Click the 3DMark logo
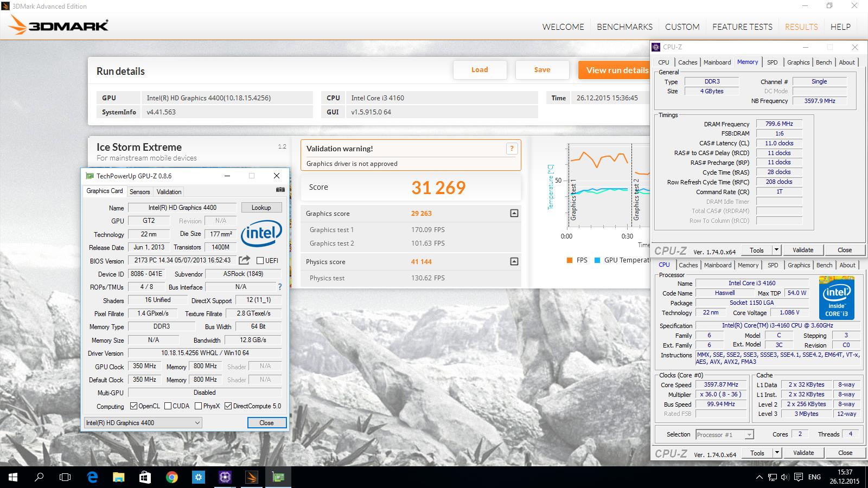This screenshot has width=868, height=488. click(x=59, y=25)
